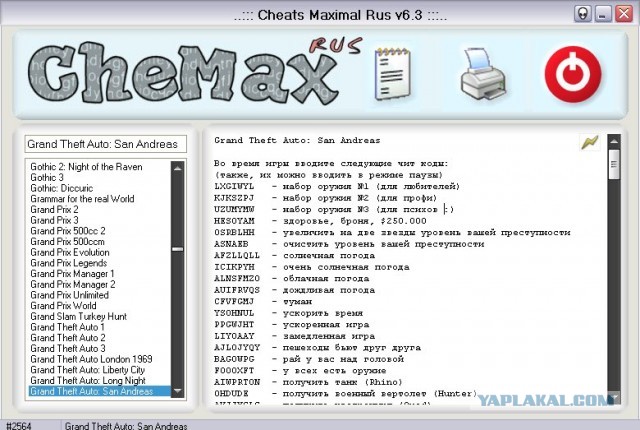Image resolution: width=640 pixels, height=430 pixels.
Task: Select Gothic 3 in the game list
Action: click(x=47, y=177)
